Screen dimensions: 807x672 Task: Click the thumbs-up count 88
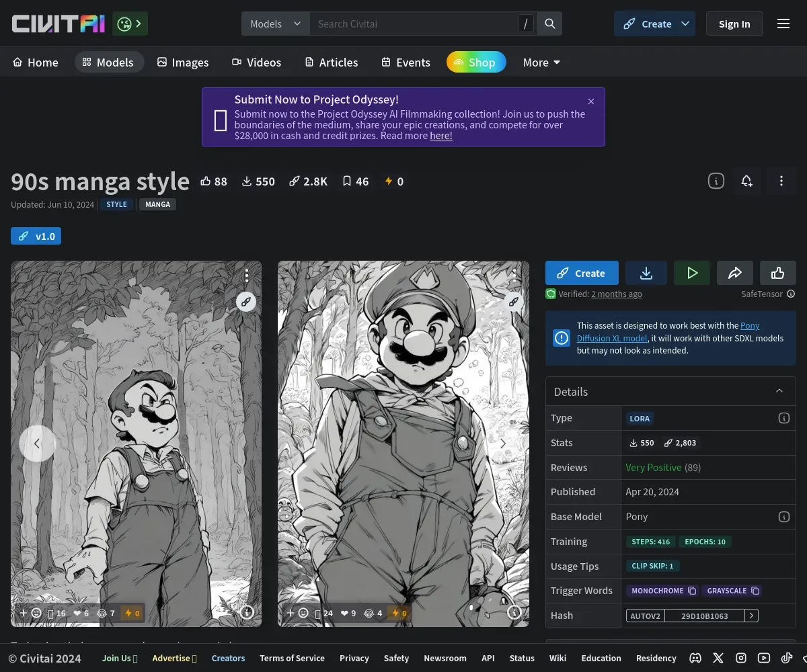214,181
